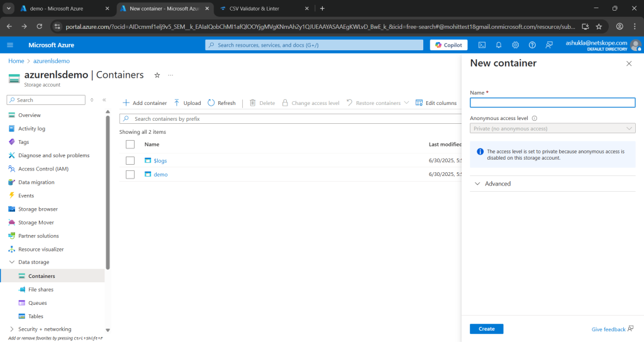Open Restore containers dropdown

point(377,103)
